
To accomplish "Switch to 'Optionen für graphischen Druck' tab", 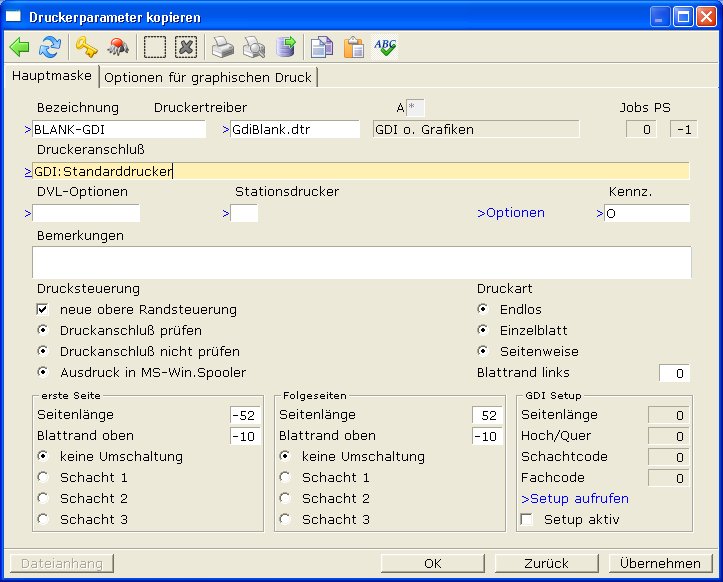I will [x=208, y=77].
